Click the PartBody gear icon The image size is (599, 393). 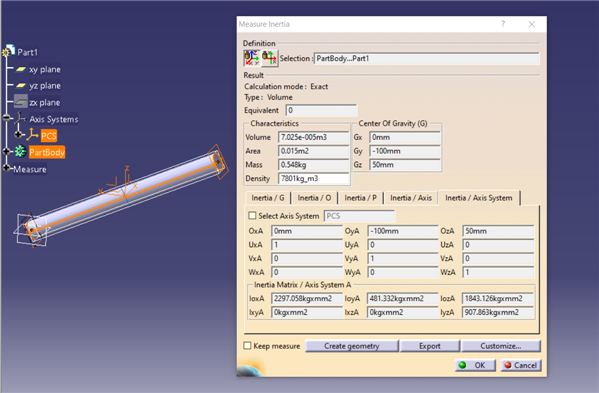pos(20,151)
